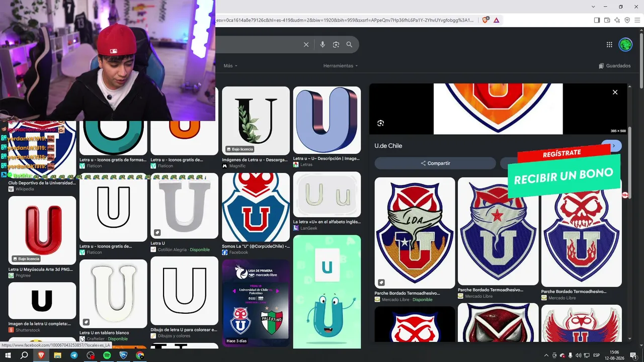
Task: Open the browser hamburger main menu
Action: (x=637, y=20)
